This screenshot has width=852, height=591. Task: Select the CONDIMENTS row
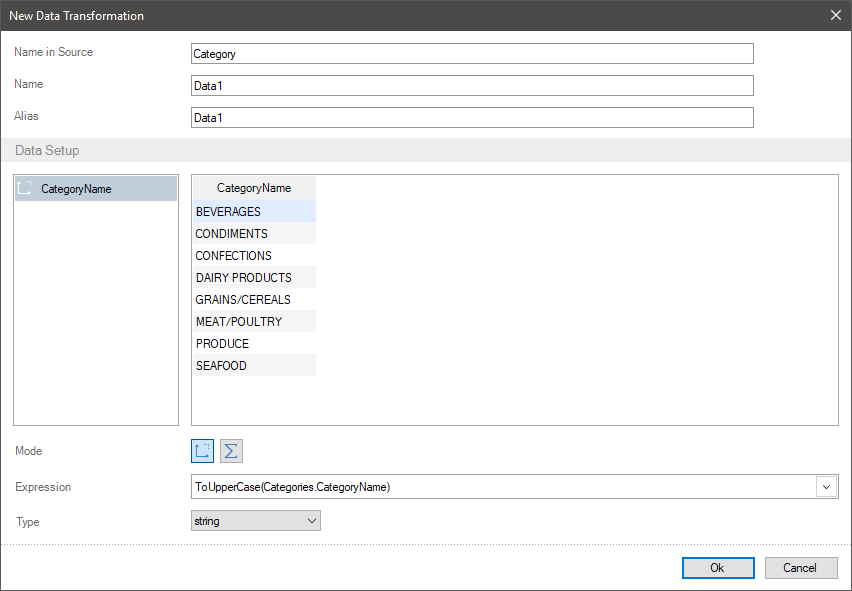pyautogui.click(x=254, y=234)
